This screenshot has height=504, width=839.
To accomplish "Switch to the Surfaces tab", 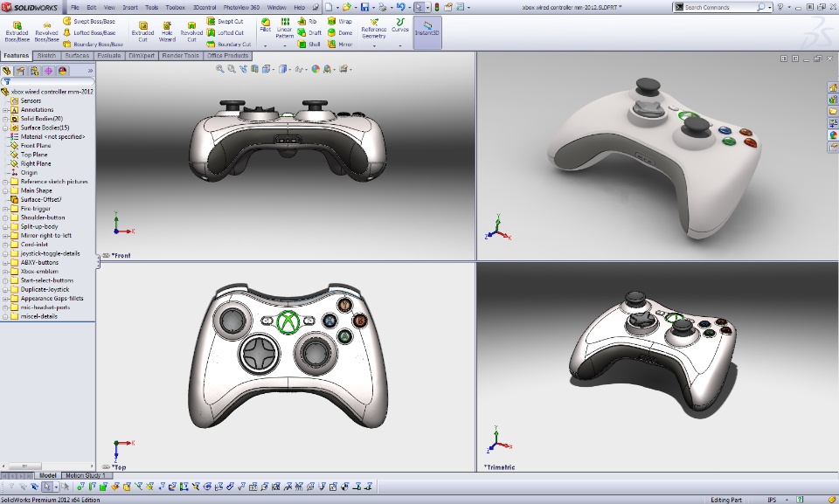I will [77, 56].
